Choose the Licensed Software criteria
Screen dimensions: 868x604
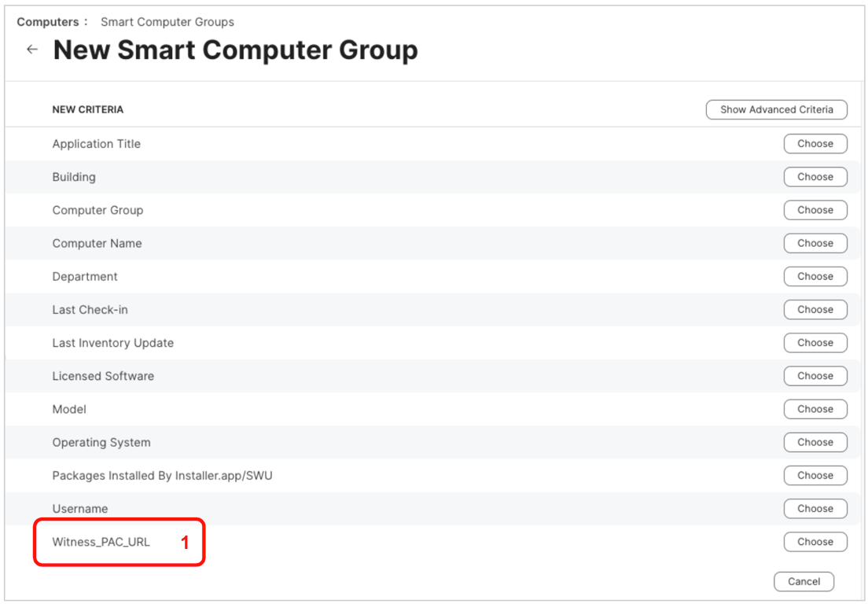click(815, 376)
